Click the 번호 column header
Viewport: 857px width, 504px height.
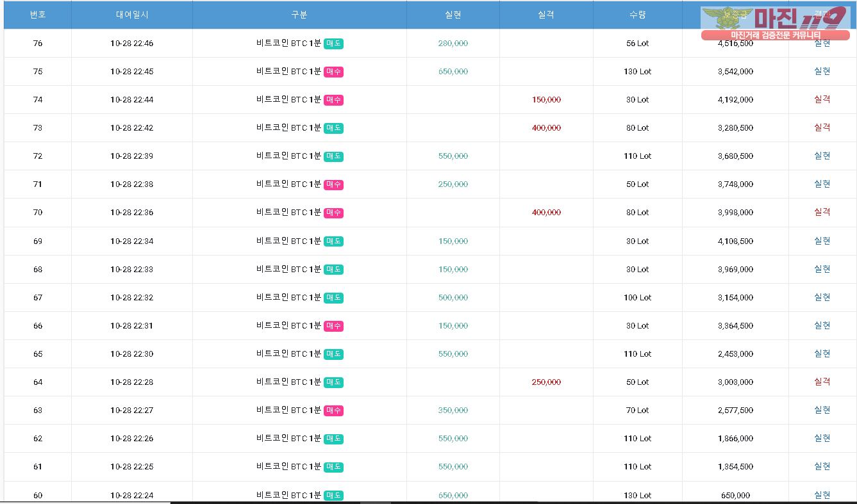point(38,15)
